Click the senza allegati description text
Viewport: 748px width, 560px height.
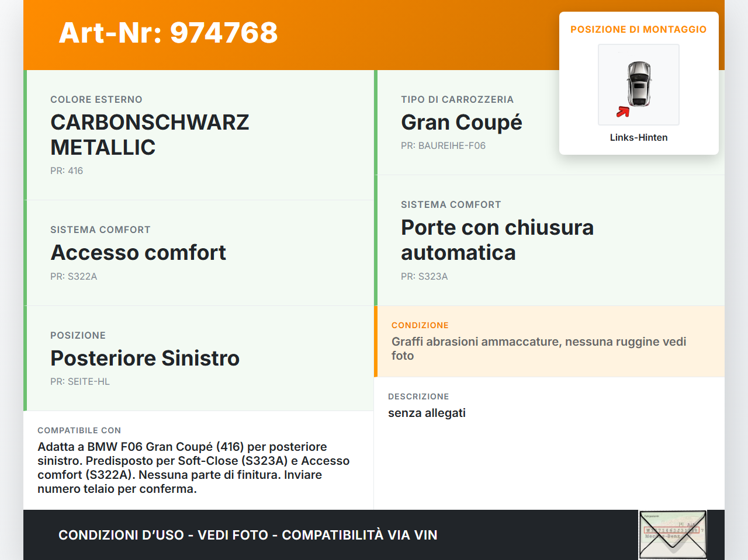(427, 413)
